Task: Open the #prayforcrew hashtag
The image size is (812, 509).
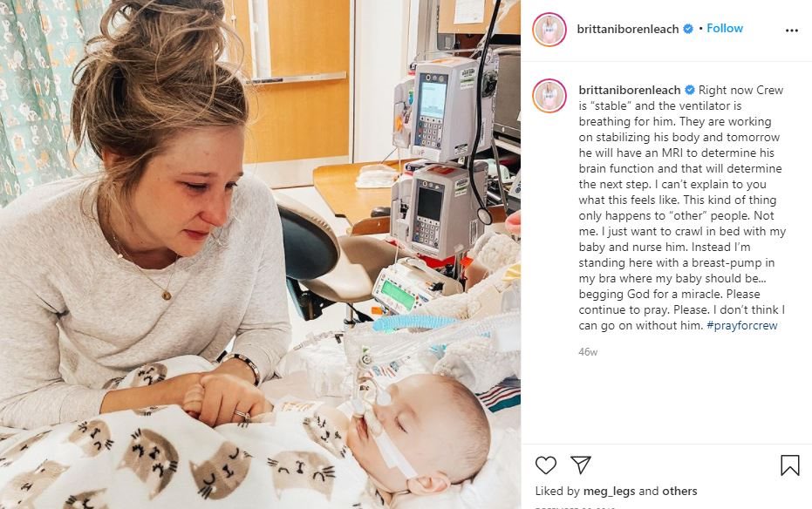Action: (x=741, y=325)
